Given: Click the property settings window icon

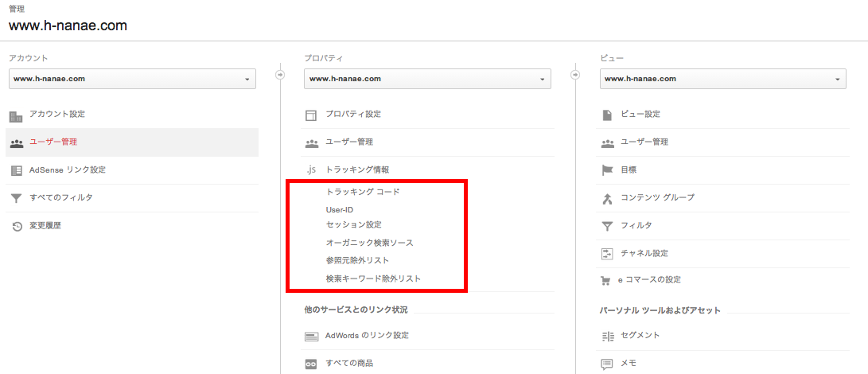Looking at the screenshot, I should [312, 115].
